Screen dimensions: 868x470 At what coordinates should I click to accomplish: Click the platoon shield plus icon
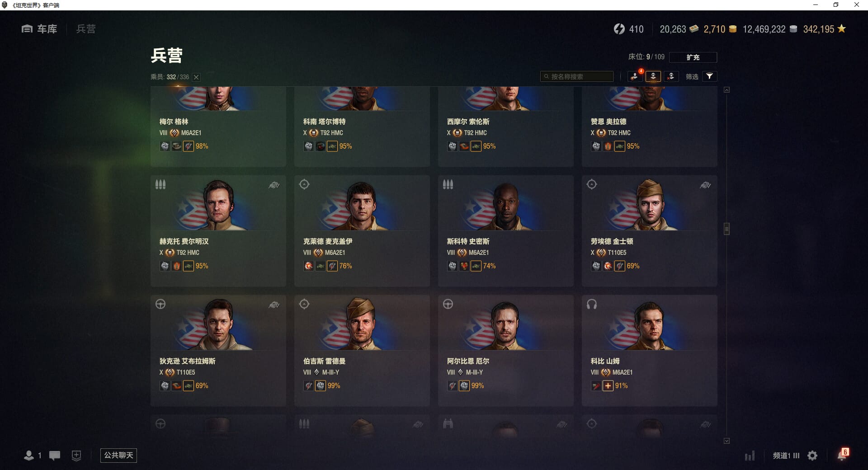(76, 456)
